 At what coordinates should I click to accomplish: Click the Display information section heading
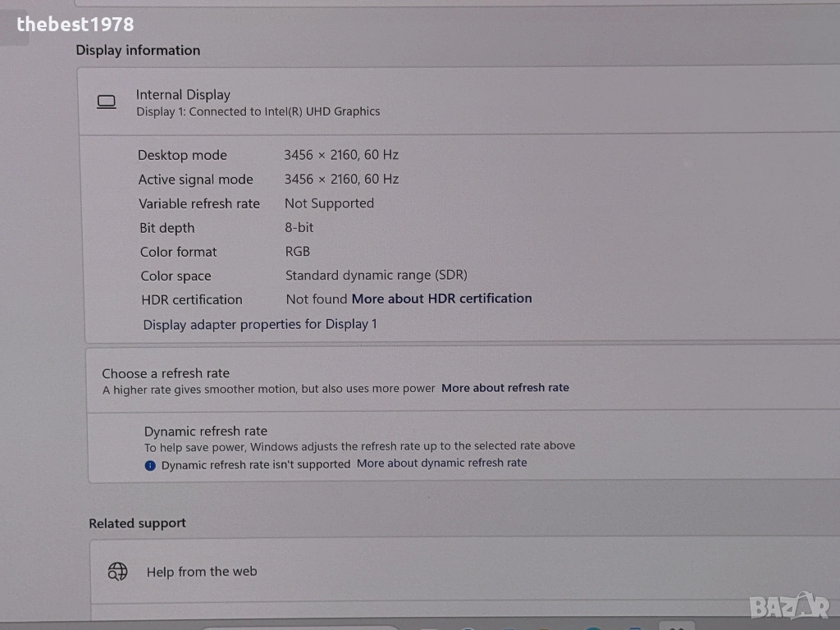pyautogui.click(x=138, y=50)
